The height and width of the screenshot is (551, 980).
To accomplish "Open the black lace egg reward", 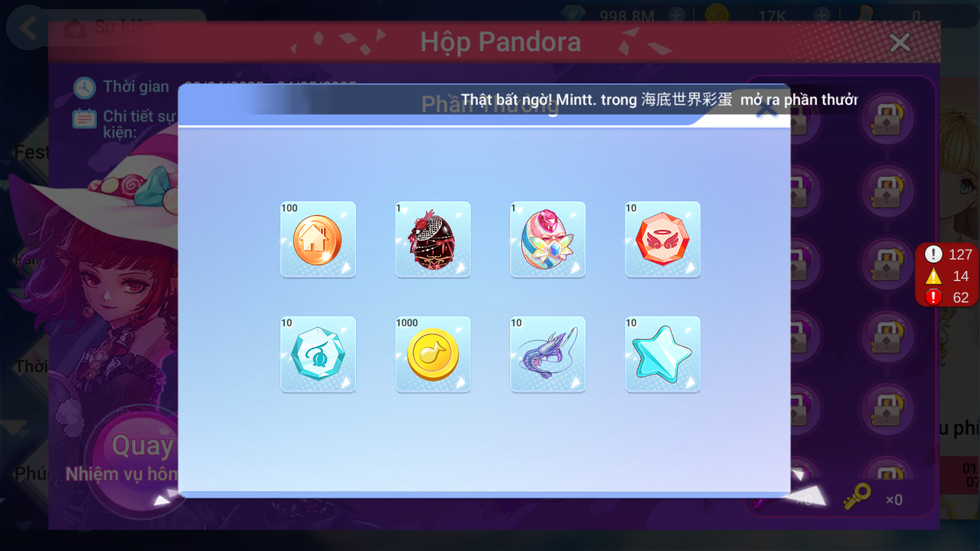I will coord(433,239).
